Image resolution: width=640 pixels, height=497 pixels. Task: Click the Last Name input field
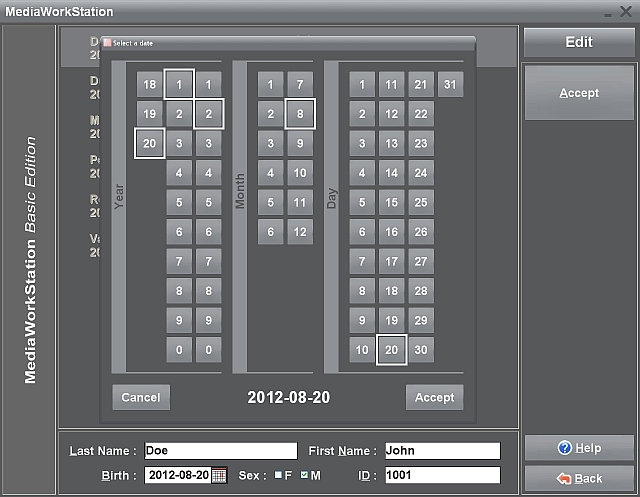pyautogui.click(x=221, y=451)
